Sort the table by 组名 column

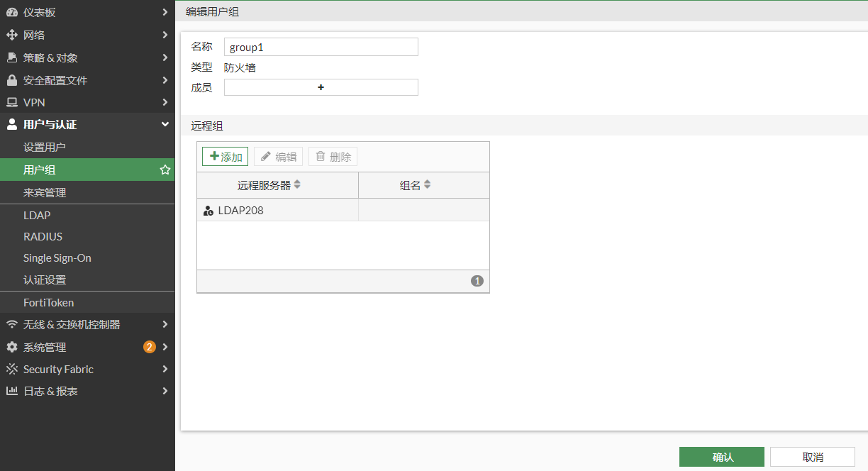[427, 184]
